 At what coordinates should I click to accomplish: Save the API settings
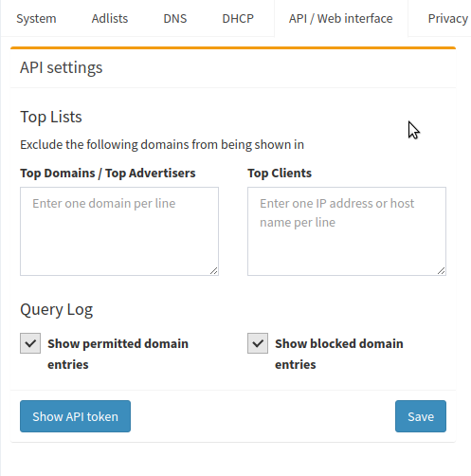coord(421,416)
